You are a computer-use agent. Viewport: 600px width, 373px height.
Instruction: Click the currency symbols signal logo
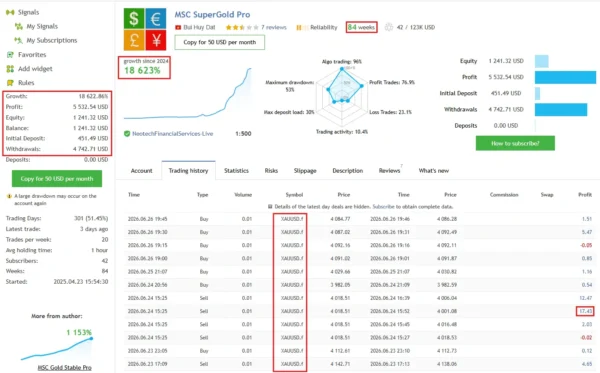[x=145, y=29]
